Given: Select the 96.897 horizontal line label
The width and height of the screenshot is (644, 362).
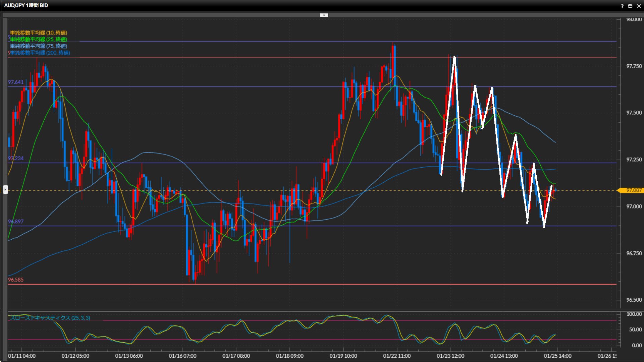Looking at the screenshot, I should point(16,222).
